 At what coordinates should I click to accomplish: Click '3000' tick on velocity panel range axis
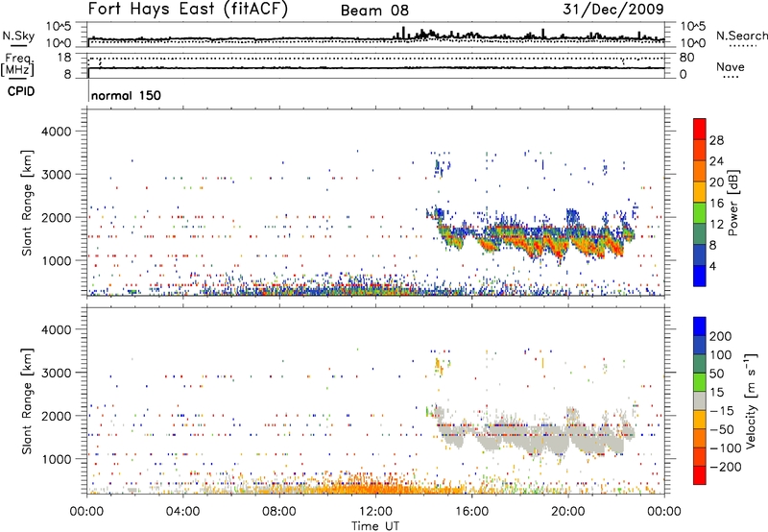coord(56,373)
